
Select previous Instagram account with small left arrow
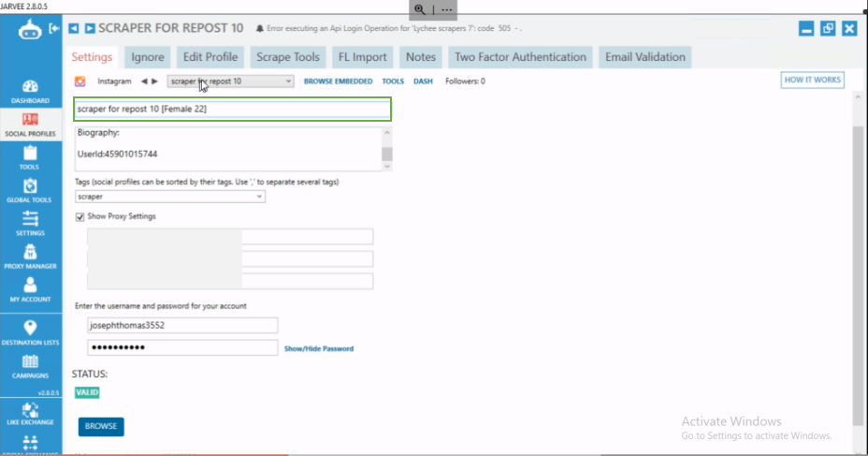144,81
